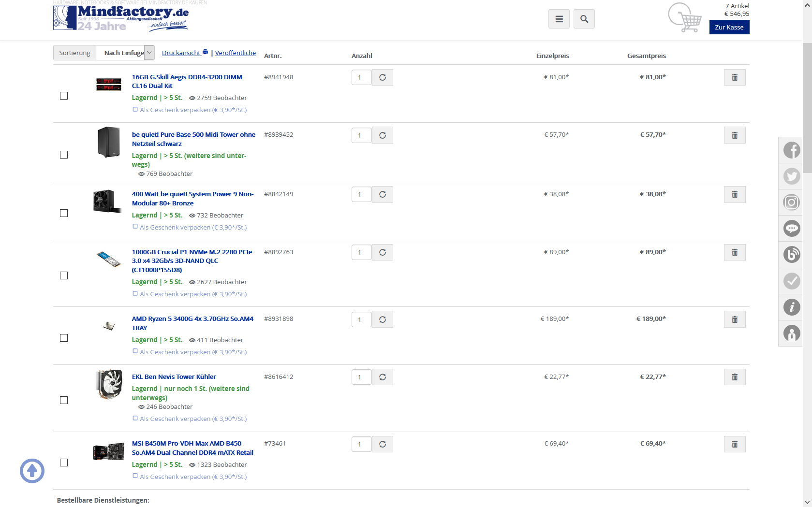Open the Blogger-style sidebar icon
This screenshot has height=507, width=812.
tap(792, 255)
